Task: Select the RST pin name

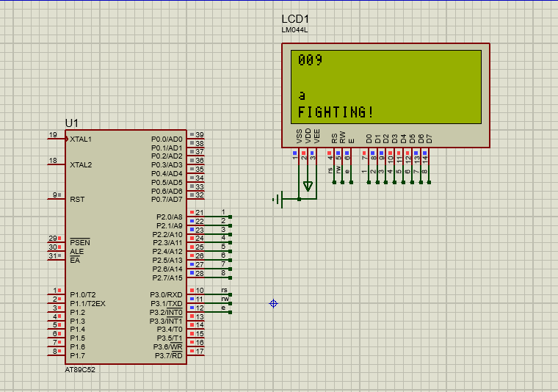Action: [x=77, y=199]
